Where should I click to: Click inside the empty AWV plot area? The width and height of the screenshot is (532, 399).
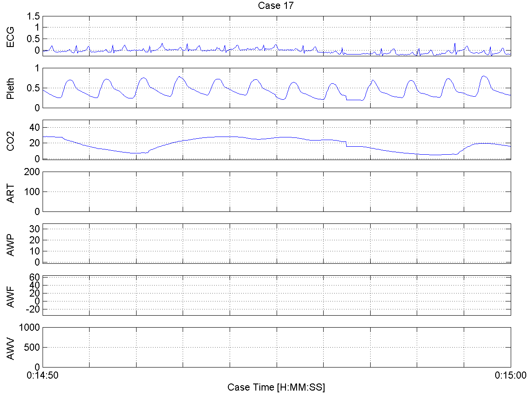pyautogui.click(x=276, y=347)
